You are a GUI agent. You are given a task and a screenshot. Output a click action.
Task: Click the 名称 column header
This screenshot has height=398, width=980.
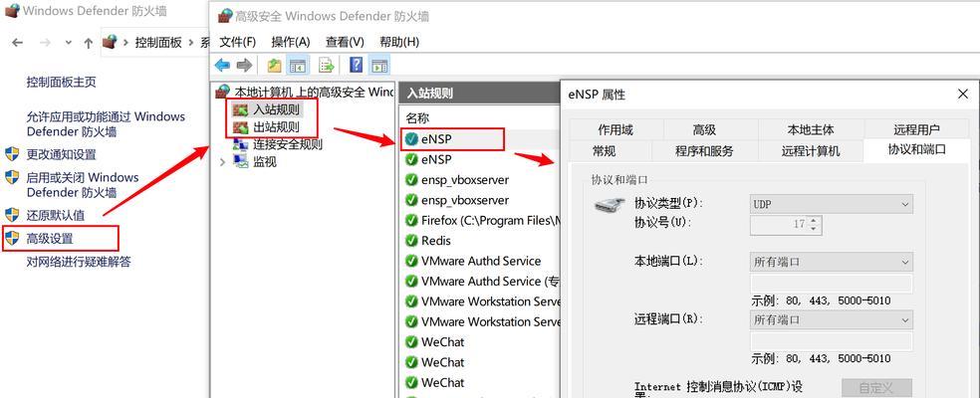tap(417, 118)
